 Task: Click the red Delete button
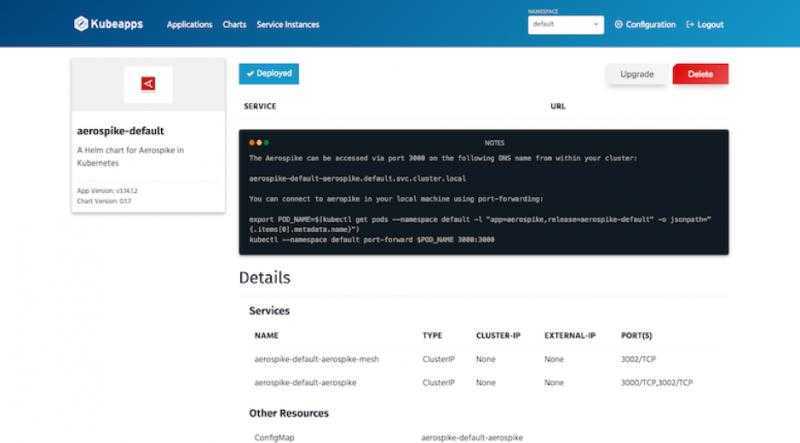click(x=701, y=74)
